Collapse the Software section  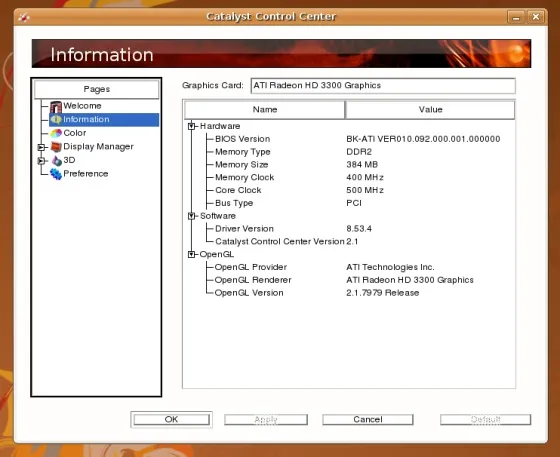point(191,216)
